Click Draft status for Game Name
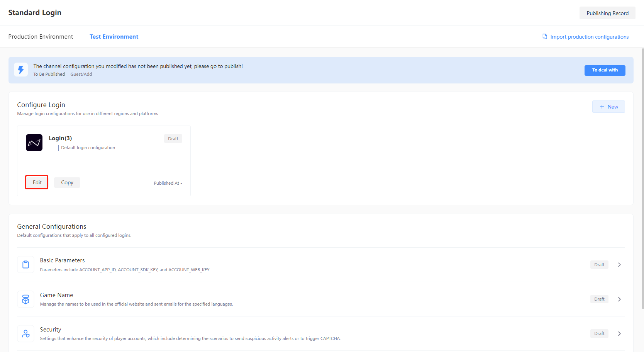The height and width of the screenshot is (352, 644). coord(599,299)
